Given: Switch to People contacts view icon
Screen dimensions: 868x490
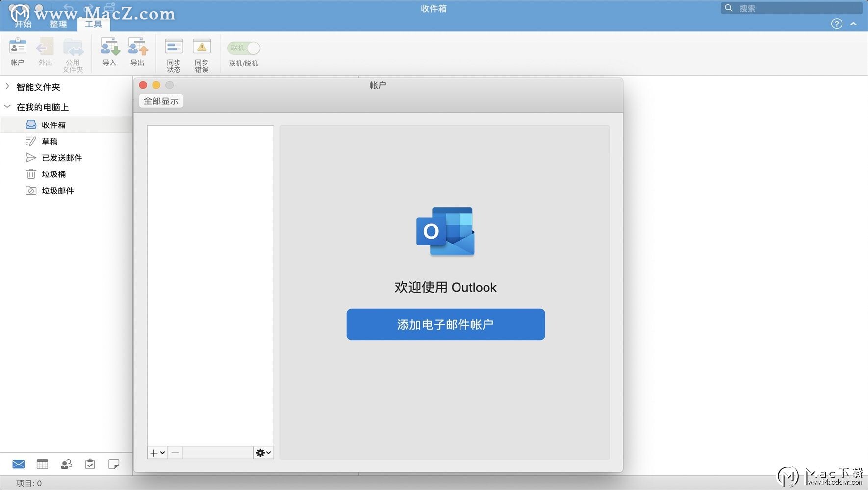Looking at the screenshot, I should click(x=66, y=464).
